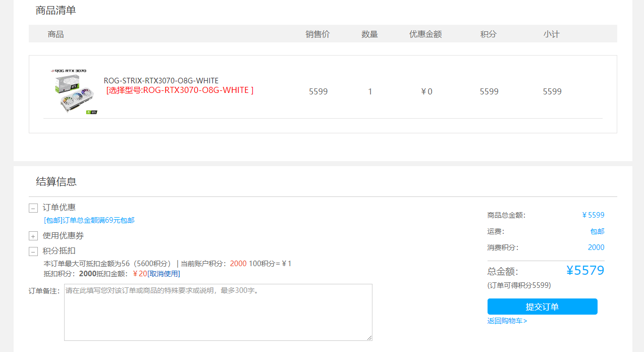Click the 商品清单 section heading
Viewport: 644px width, 352px height.
(x=56, y=10)
